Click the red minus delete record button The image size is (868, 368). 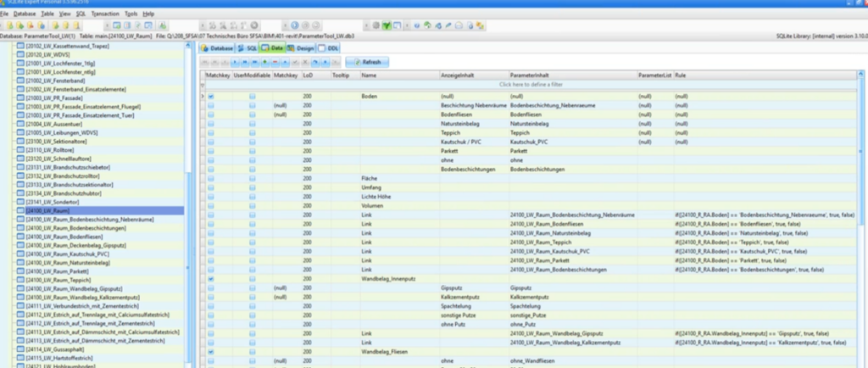(x=275, y=63)
